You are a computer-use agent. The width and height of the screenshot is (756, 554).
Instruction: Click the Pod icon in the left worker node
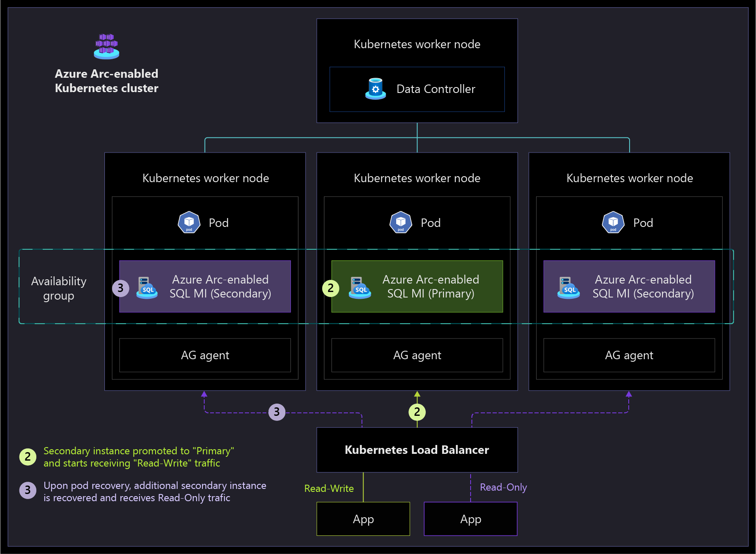pyautogui.click(x=189, y=222)
